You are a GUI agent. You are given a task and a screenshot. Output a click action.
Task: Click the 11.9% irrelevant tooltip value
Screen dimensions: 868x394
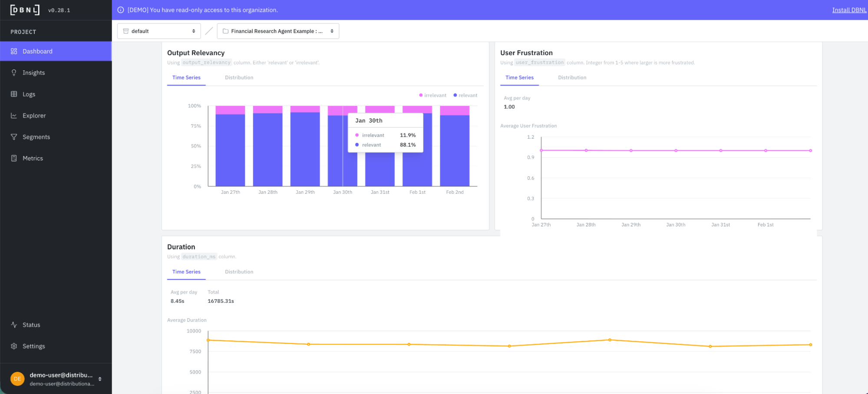tap(408, 136)
